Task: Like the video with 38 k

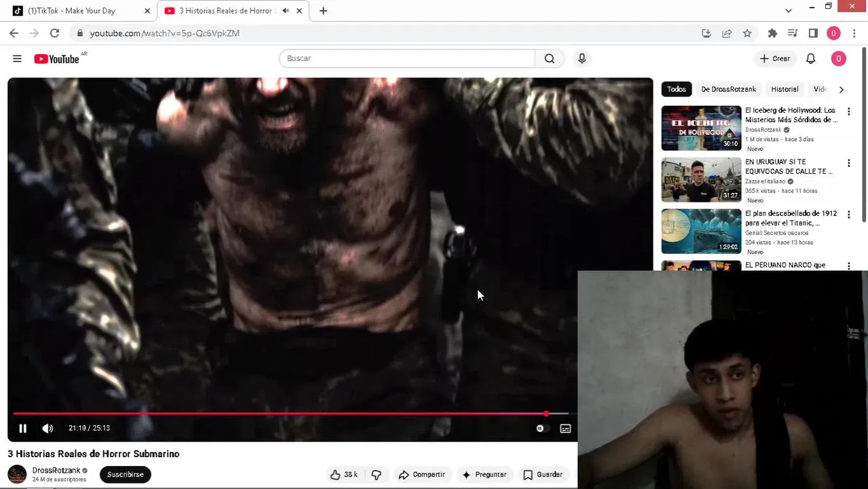Action: (344, 475)
